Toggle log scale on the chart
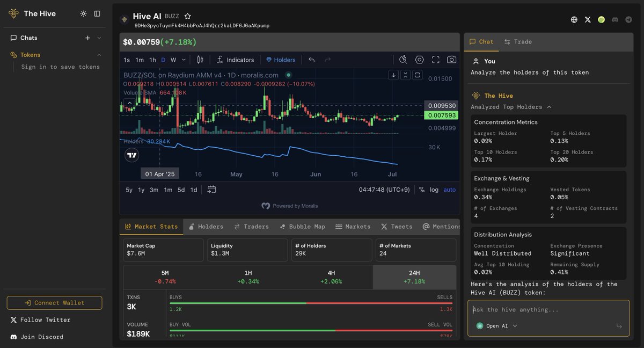This screenshot has height=348, width=644. pyautogui.click(x=434, y=190)
